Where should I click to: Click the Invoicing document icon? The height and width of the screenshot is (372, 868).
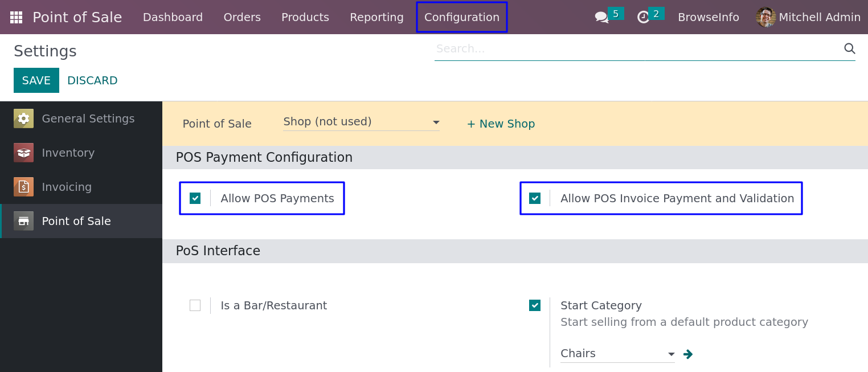(23, 187)
